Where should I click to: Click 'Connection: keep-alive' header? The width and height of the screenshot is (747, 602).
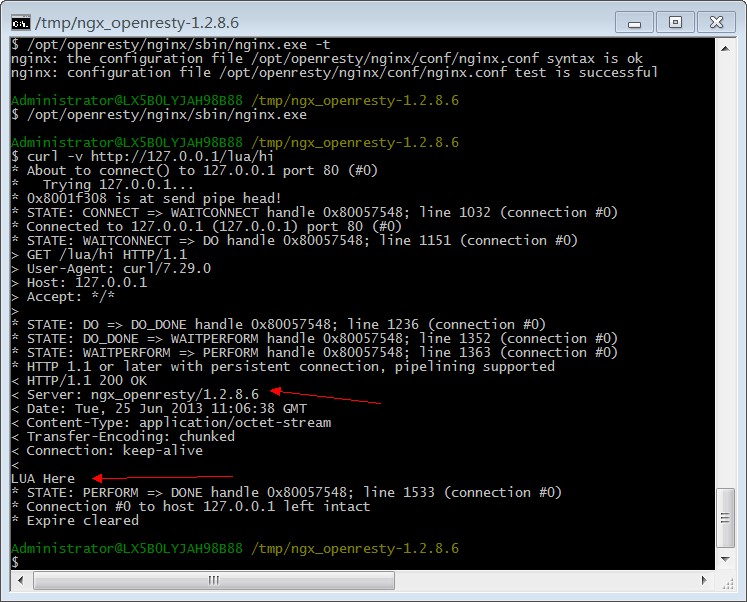pos(107,451)
